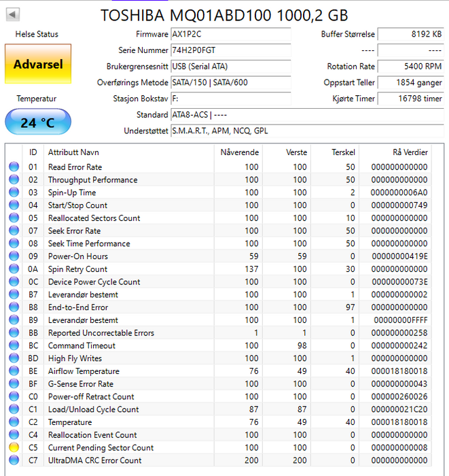This screenshot has width=449, height=476.
Task: Click the status icon for Reported Uncorrectable Errors
Action: point(14,333)
